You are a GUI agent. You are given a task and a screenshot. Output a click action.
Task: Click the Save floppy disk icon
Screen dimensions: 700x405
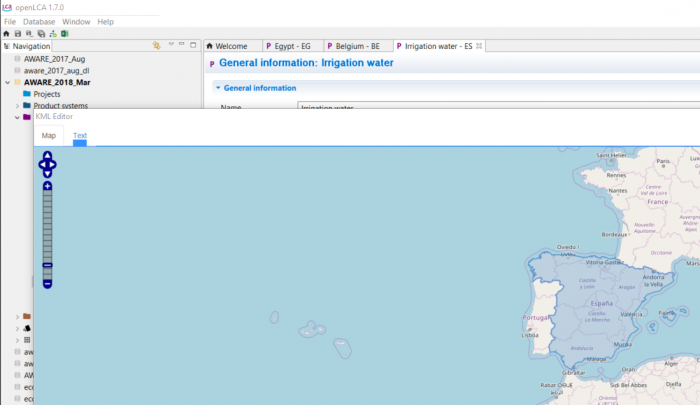point(18,33)
